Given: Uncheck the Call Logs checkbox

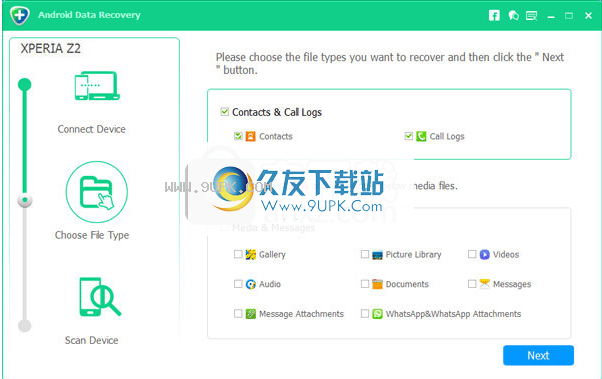Looking at the screenshot, I should (x=408, y=136).
